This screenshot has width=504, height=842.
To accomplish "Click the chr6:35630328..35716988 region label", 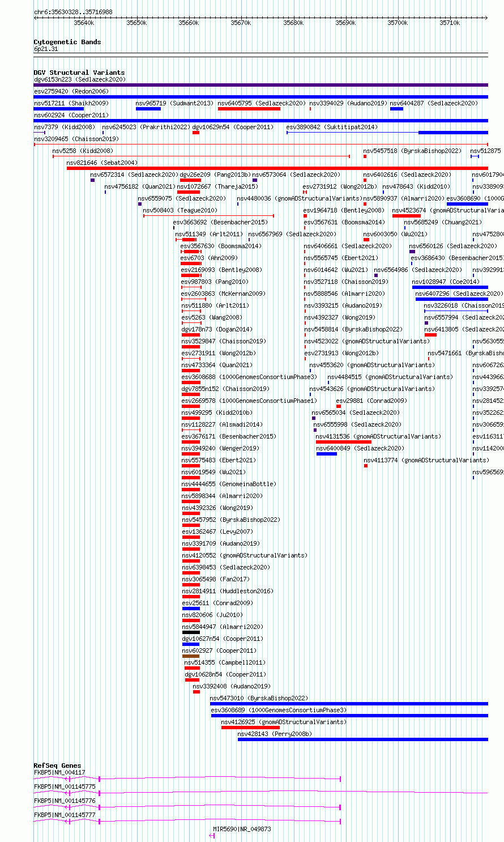I will (x=73, y=12).
